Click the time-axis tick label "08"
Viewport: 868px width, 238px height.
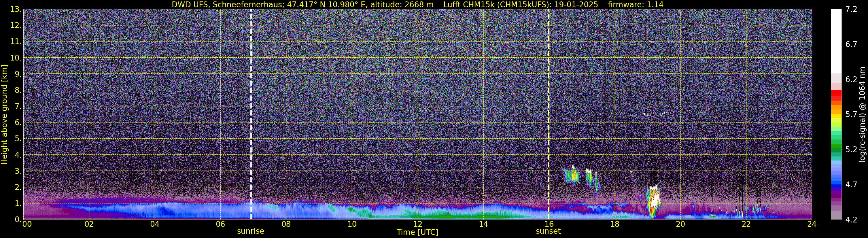(286, 224)
